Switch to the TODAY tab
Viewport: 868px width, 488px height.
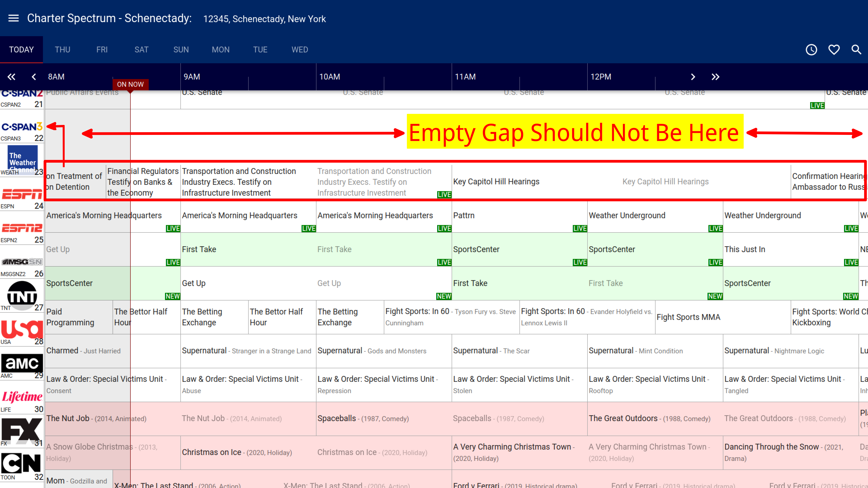[x=21, y=49]
